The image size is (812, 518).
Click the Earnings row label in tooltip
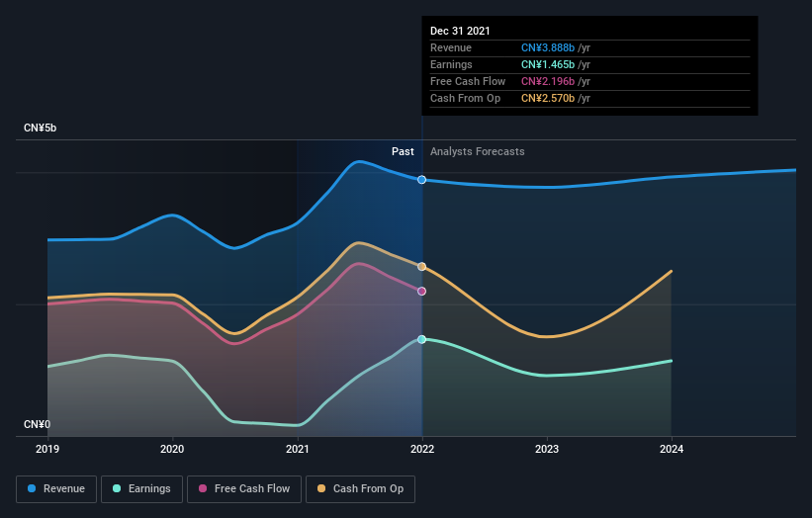coord(452,64)
